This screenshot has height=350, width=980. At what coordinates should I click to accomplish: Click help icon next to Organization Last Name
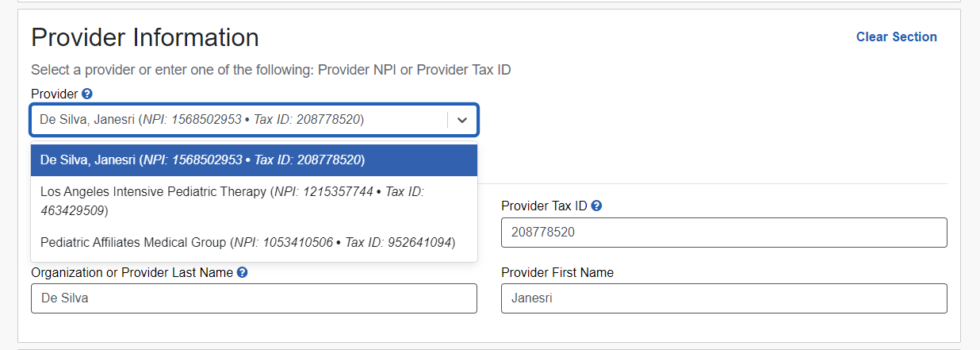point(243,272)
